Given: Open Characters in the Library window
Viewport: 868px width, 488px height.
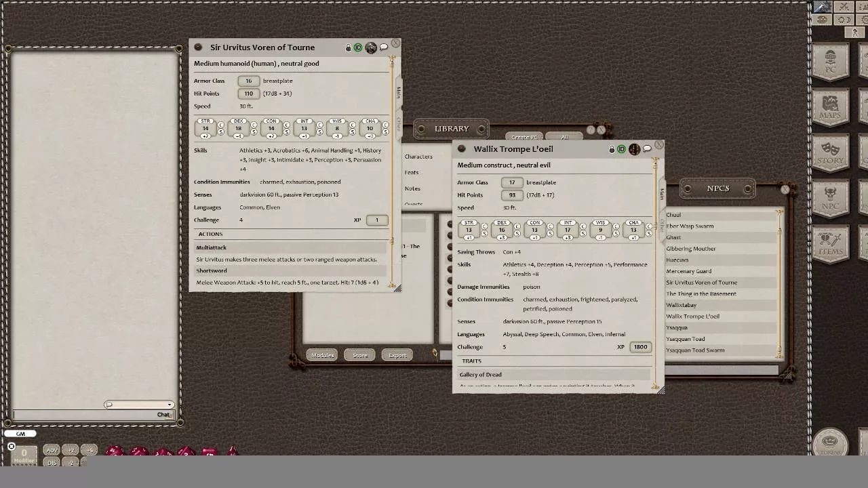Looking at the screenshot, I should tap(418, 157).
